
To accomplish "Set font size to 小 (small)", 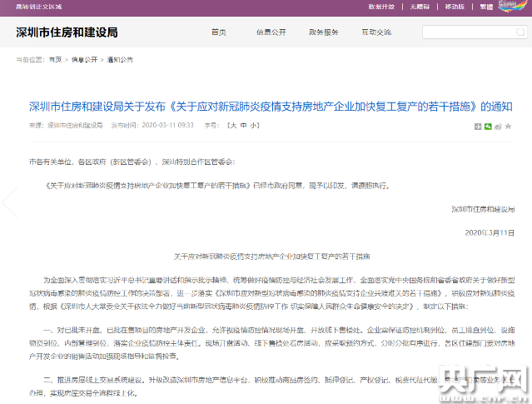I will coord(254,125).
